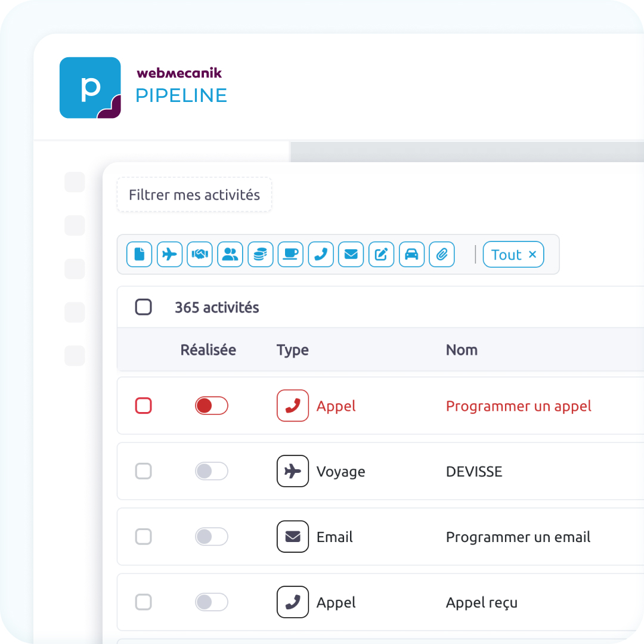Filter activities by the phone icon
The height and width of the screenshot is (644, 644).
click(x=321, y=255)
